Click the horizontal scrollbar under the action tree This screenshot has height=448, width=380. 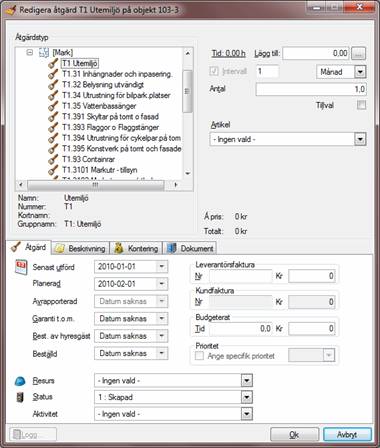coord(98,185)
